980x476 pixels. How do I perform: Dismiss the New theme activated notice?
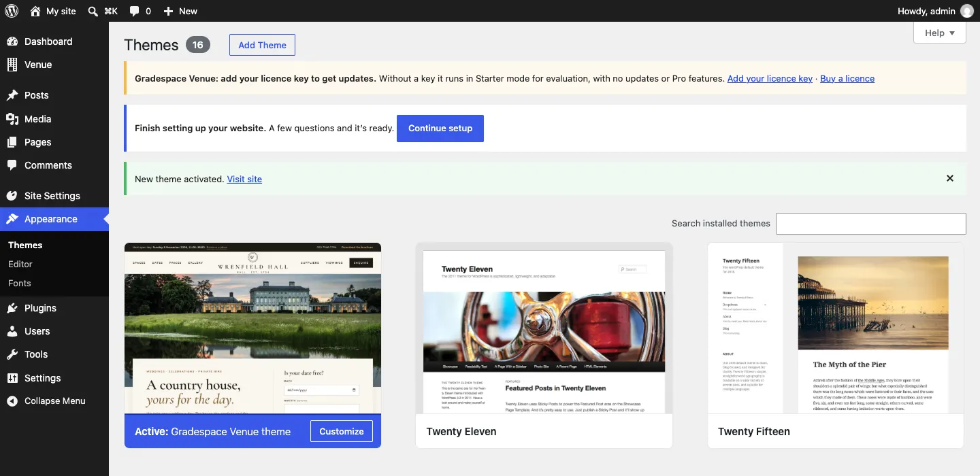tap(950, 178)
